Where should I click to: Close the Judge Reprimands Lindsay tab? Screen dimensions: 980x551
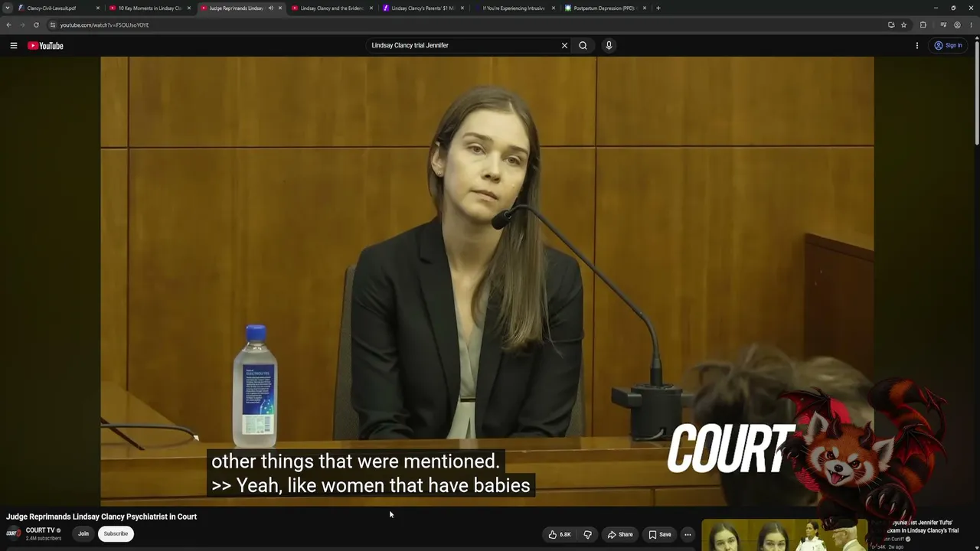pyautogui.click(x=280, y=8)
